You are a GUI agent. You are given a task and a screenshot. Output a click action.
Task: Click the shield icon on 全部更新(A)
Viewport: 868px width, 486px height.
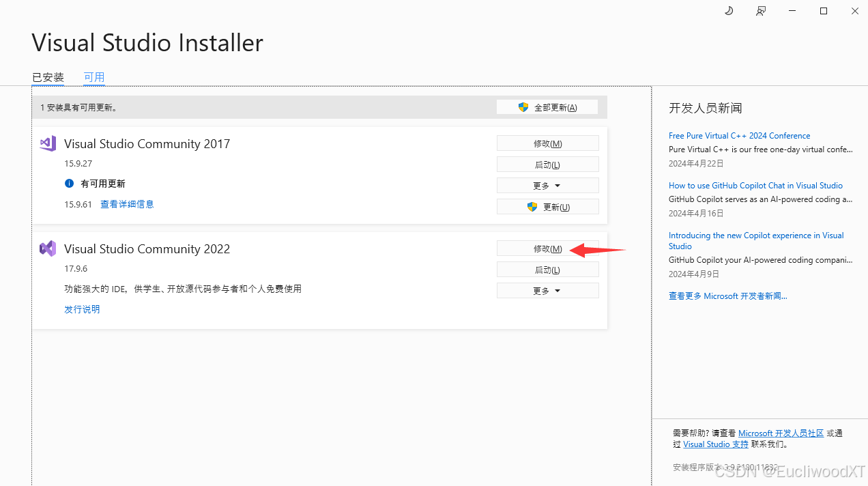tap(523, 106)
